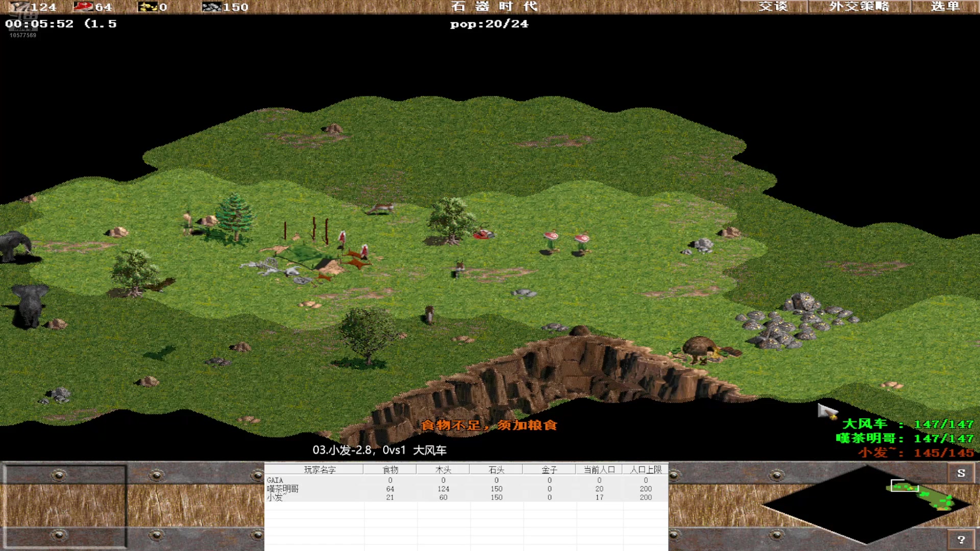The width and height of the screenshot is (980, 551).
Task: Click the 石器时代 age label
Action: (x=494, y=7)
